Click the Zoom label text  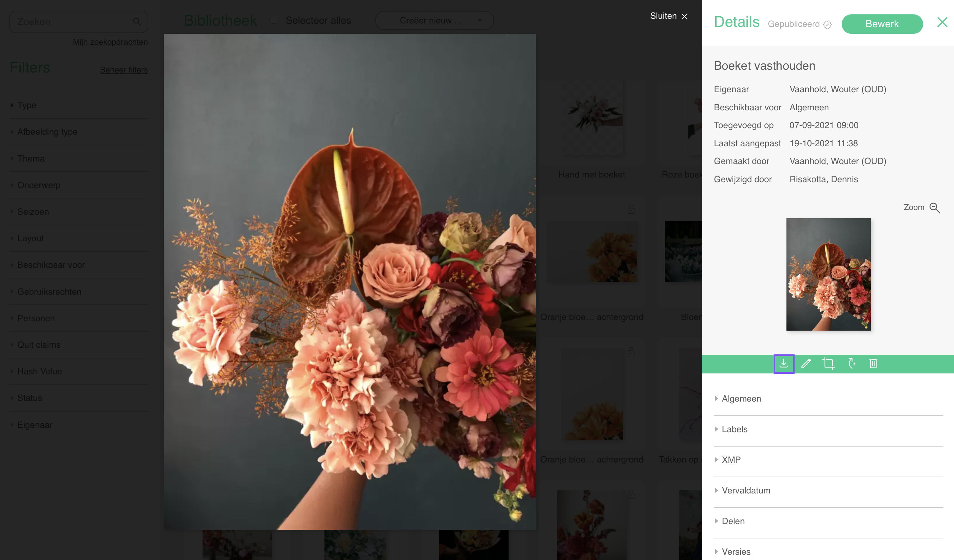pos(914,207)
